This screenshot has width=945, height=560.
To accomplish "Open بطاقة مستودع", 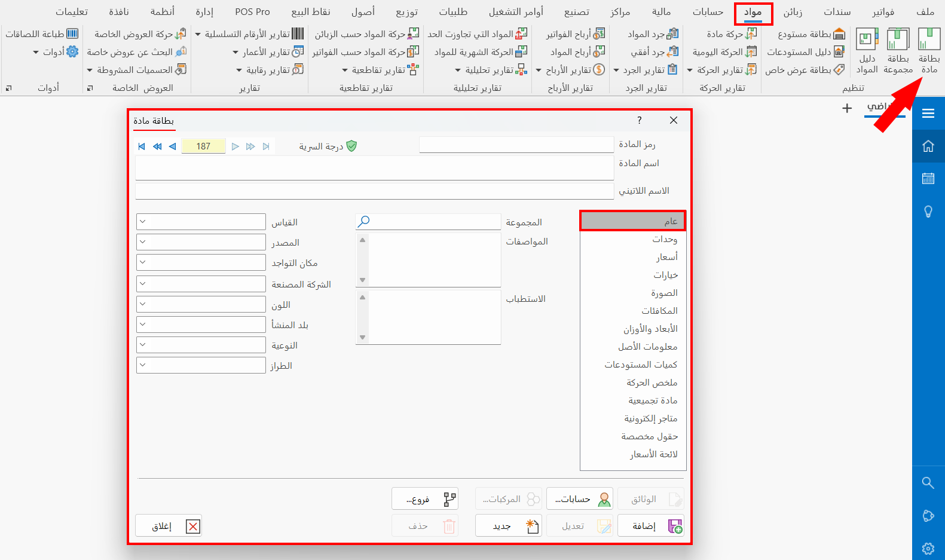I will point(811,34).
